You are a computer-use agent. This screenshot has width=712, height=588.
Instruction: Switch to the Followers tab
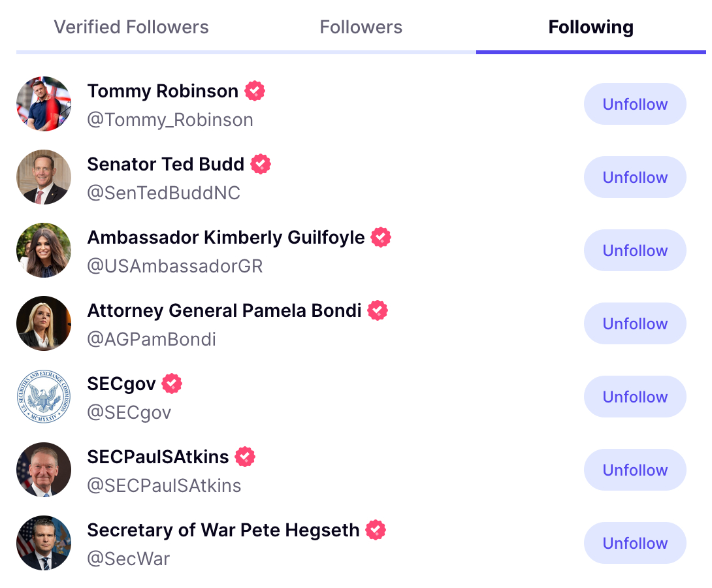pyautogui.click(x=361, y=27)
